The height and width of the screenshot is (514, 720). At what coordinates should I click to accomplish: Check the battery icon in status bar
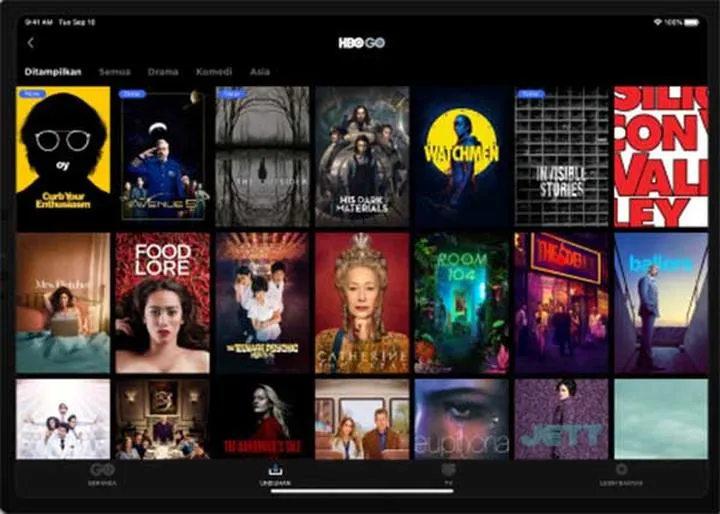[x=691, y=21]
